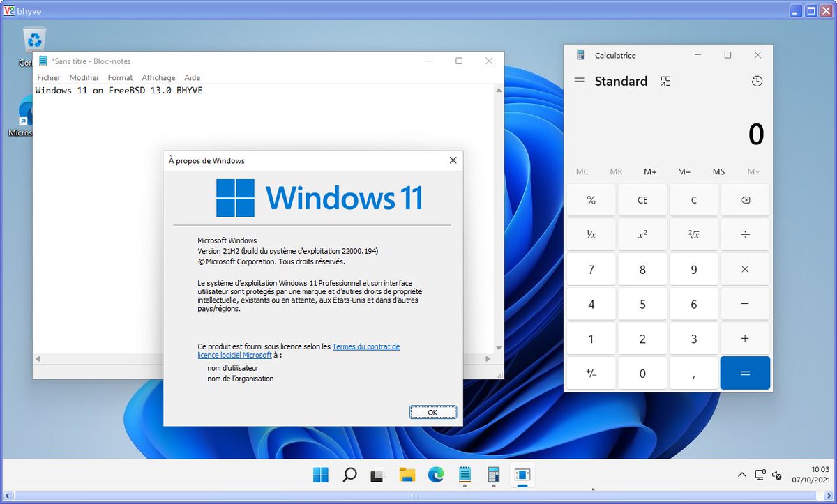Close the À propos de Windows dialog
The width and height of the screenshot is (837, 504).
point(453,160)
